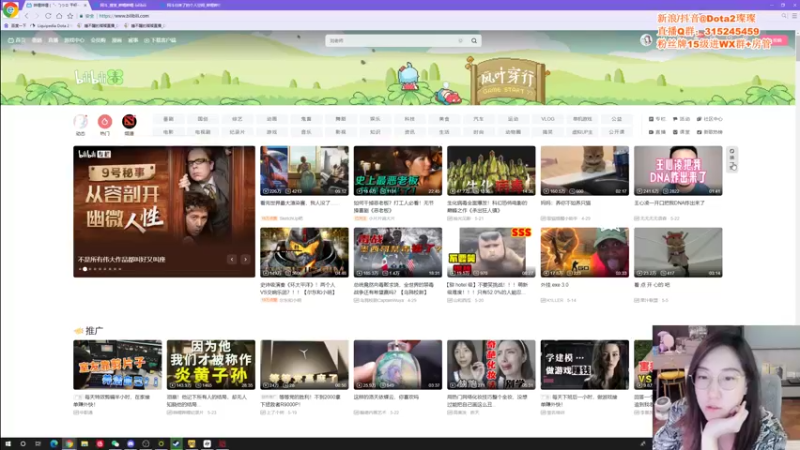Refresh recommendations with side floating button
Image resolution: width=800 pixels, height=450 pixels.
[732, 159]
